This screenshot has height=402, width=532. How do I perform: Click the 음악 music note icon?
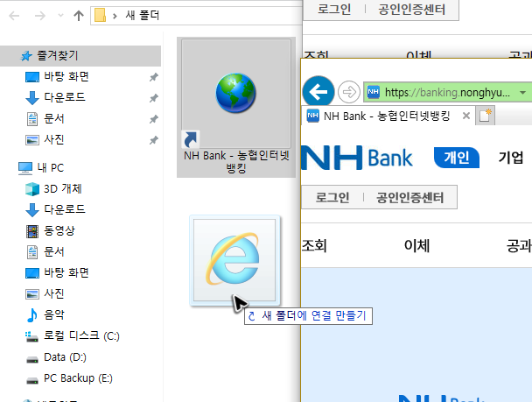31,315
